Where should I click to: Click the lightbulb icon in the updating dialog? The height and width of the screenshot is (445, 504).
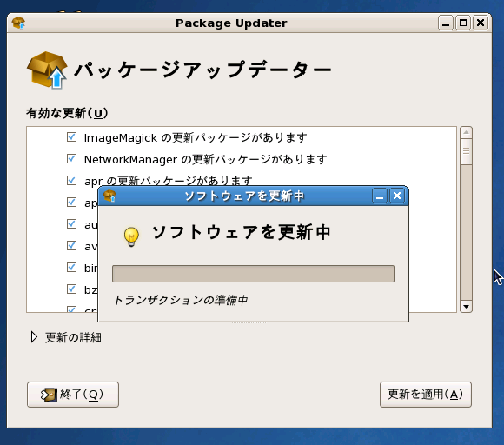131,236
